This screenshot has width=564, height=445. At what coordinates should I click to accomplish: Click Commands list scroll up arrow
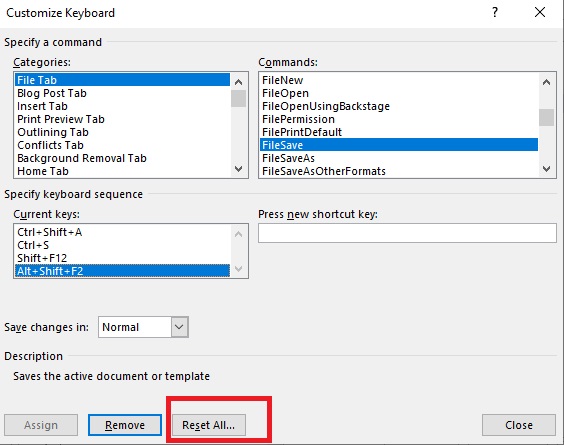click(546, 82)
